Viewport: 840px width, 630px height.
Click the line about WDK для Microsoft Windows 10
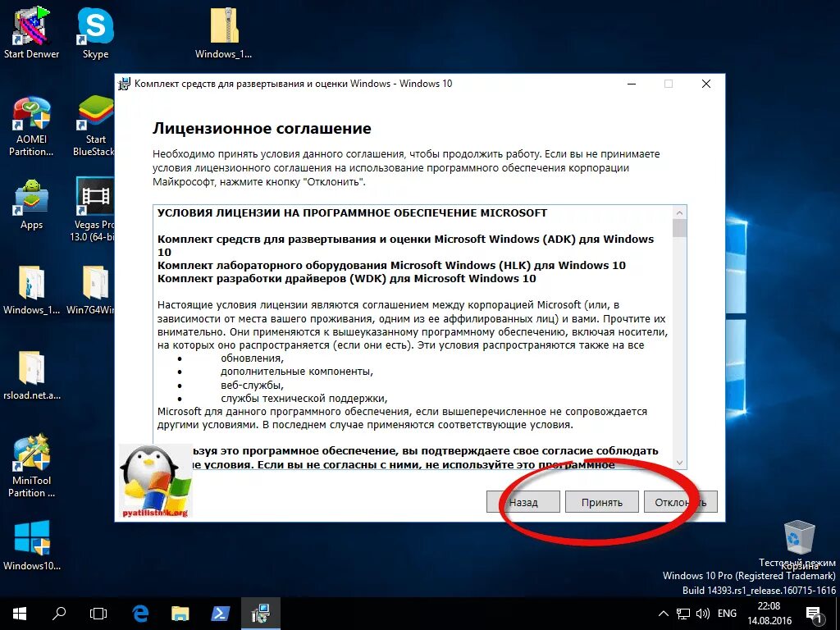(347, 279)
